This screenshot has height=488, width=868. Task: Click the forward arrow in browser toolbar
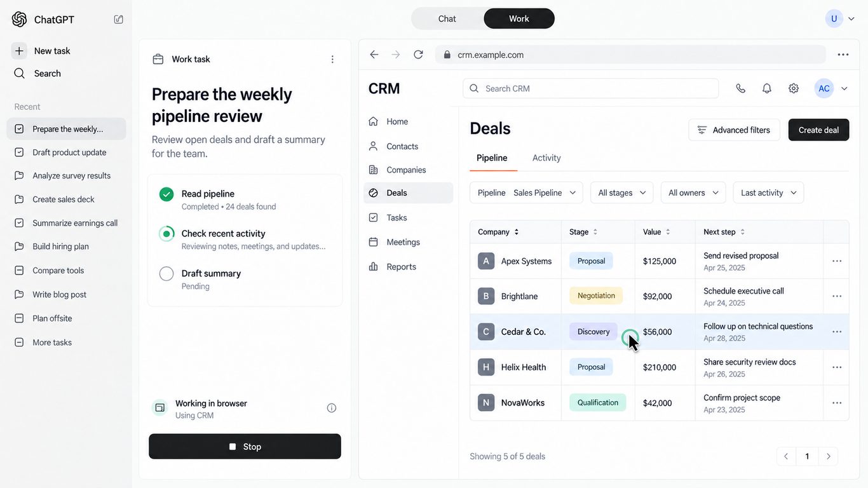coord(396,55)
